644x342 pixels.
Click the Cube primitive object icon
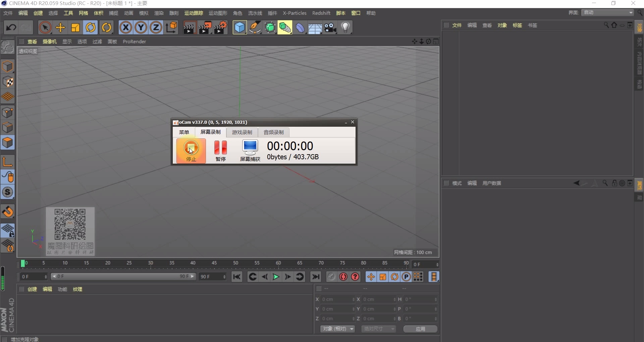(239, 27)
